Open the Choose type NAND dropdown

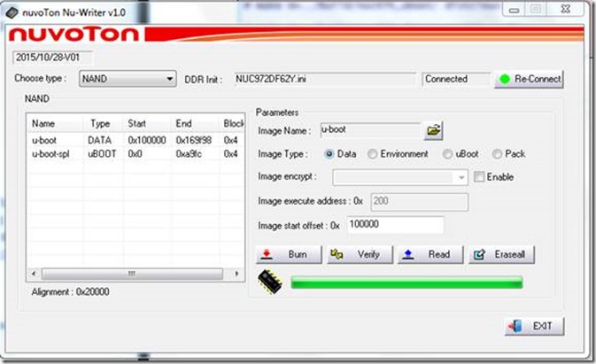point(128,79)
